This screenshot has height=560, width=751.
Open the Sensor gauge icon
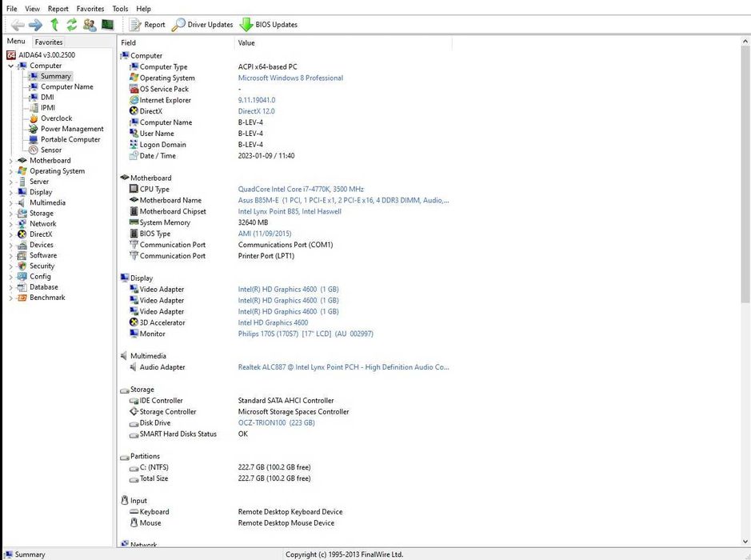click(34, 150)
